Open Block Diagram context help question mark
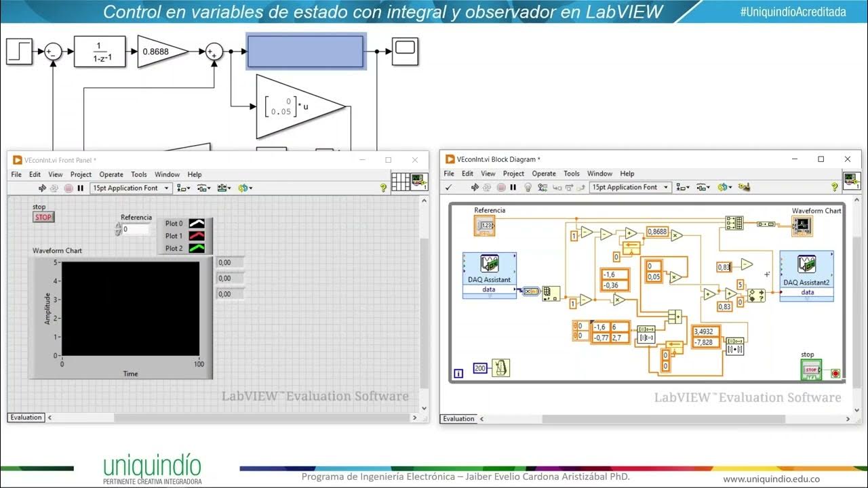The height and width of the screenshot is (488, 868). tap(835, 187)
